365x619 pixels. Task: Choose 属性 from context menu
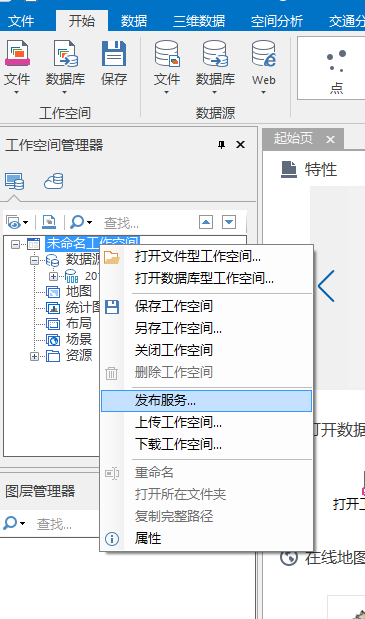click(x=206, y=538)
